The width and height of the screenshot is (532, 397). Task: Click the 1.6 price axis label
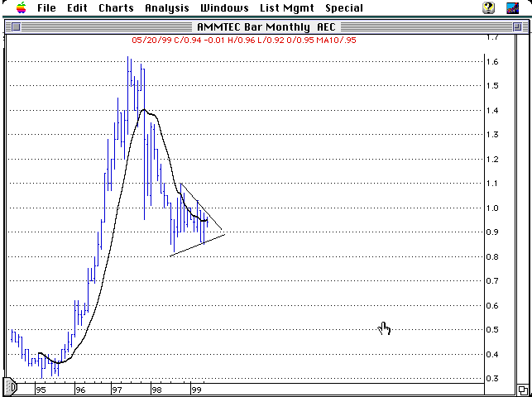(493, 62)
